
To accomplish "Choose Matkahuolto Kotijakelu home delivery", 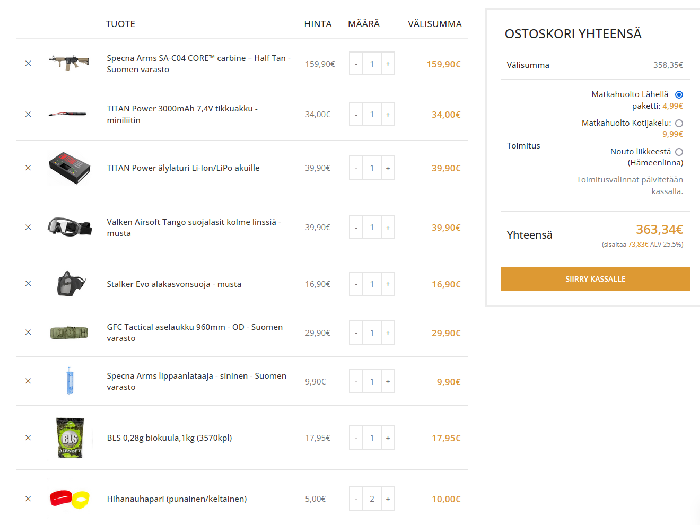I will [x=679, y=123].
